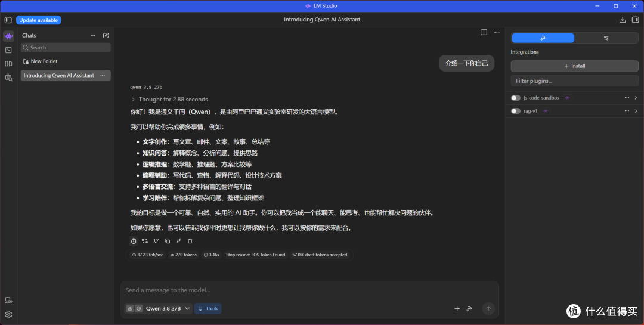
Task: Eject the loaded model icon
Action: tap(130, 308)
